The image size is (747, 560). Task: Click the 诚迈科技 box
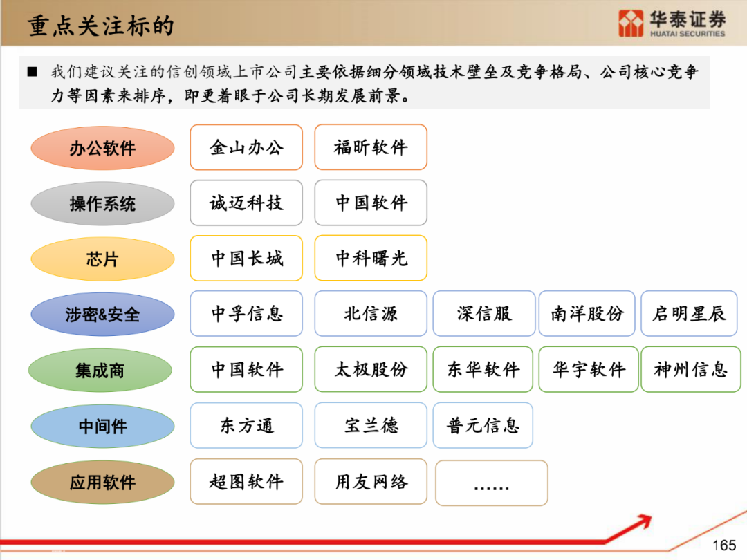coord(246,203)
